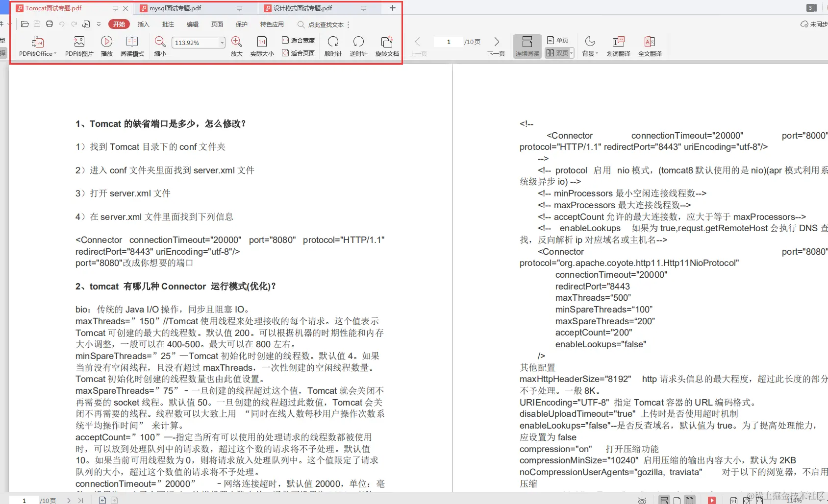Screen dimensions: 828x504
Task: Open the 旋转文档 rotate document tool
Action: 387,46
